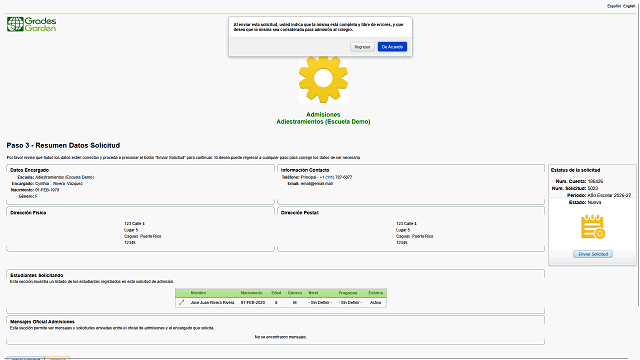Click the Estatus column header
The height and width of the screenshot is (360, 640).
(376, 293)
